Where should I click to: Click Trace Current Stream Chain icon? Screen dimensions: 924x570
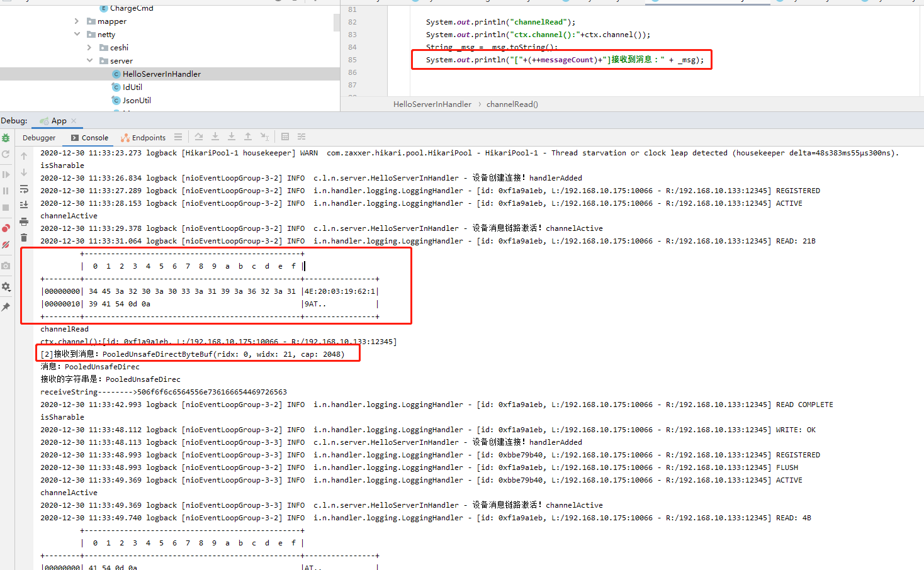[x=301, y=137]
